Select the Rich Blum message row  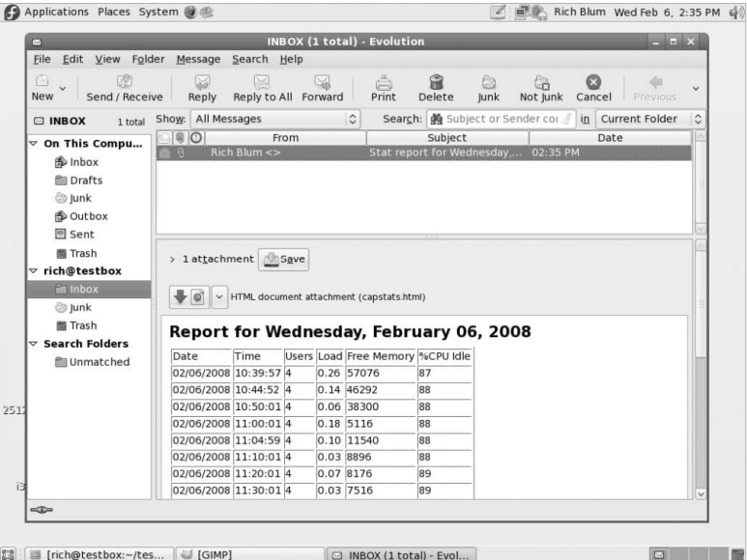click(x=424, y=153)
